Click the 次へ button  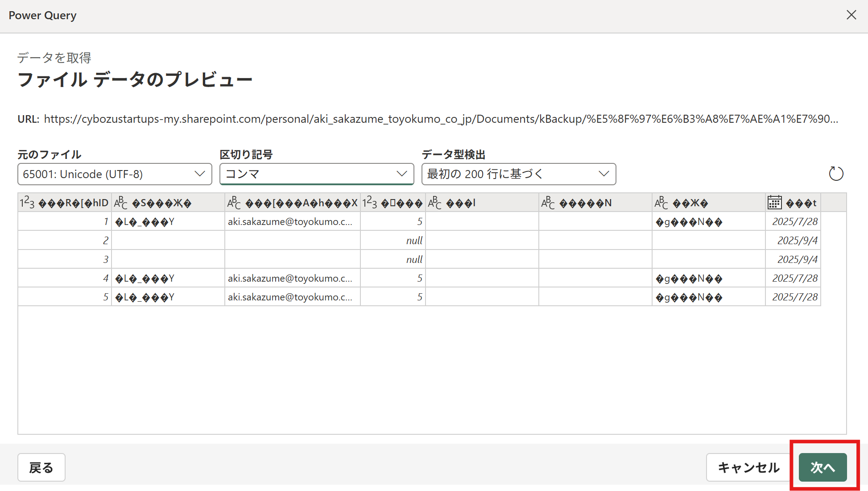click(823, 467)
